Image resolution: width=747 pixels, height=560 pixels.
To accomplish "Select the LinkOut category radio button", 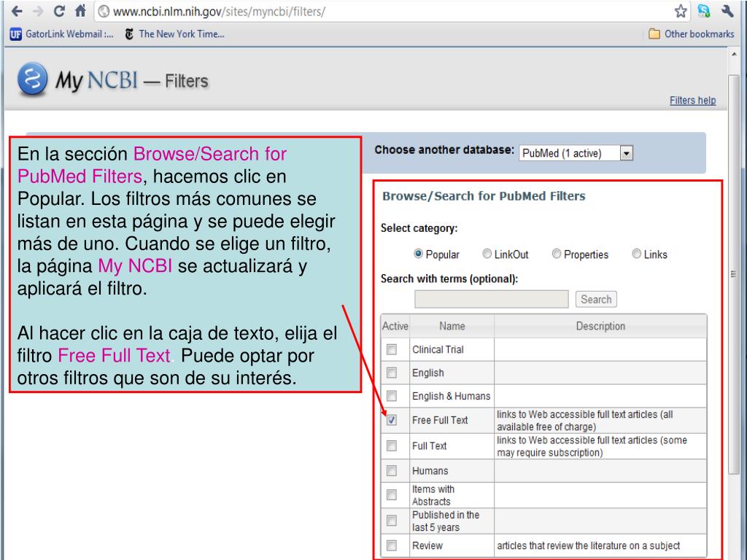I will (x=487, y=254).
